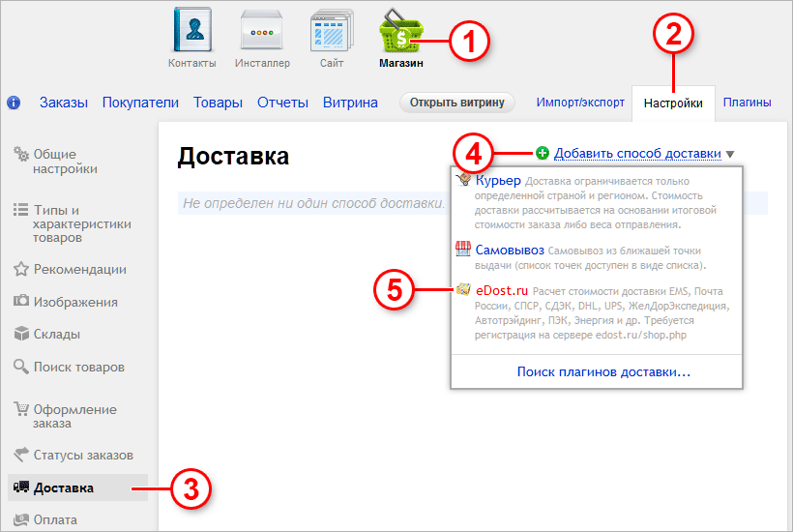Expand the add delivery method arrow

[x=730, y=154]
